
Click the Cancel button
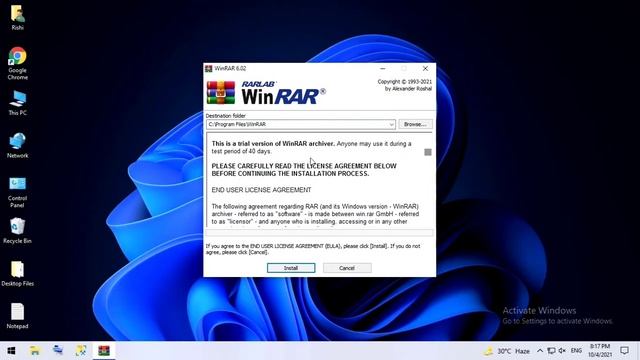pyautogui.click(x=347, y=268)
